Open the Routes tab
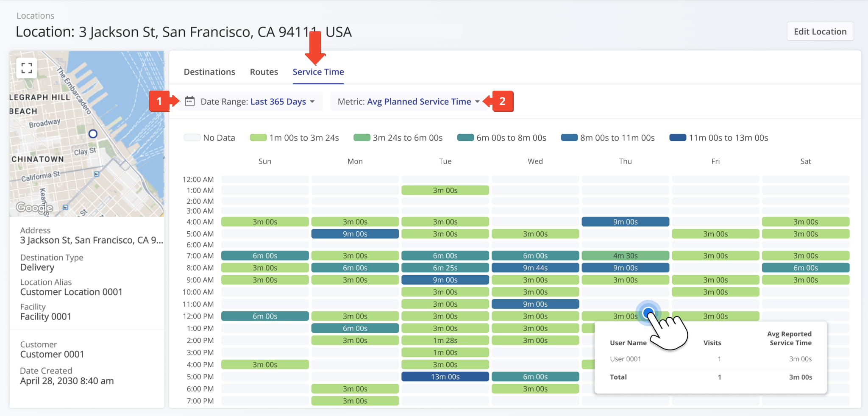868x416 pixels. pyautogui.click(x=264, y=72)
